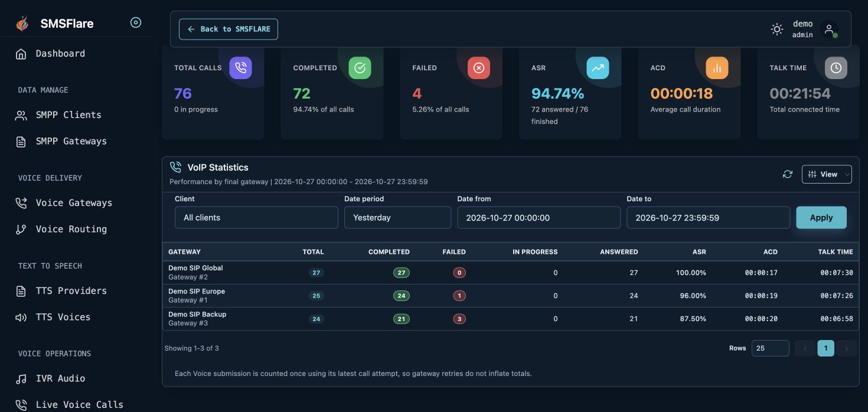Screen dimensions: 868x412
Task: Click the Showing 1-3 of 3 text
Action: 192,348
